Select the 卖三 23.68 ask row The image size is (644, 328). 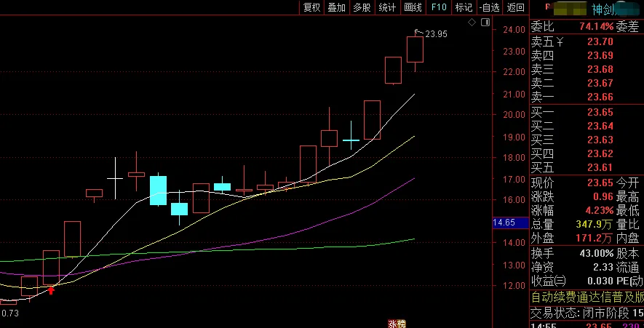coord(587,69)
